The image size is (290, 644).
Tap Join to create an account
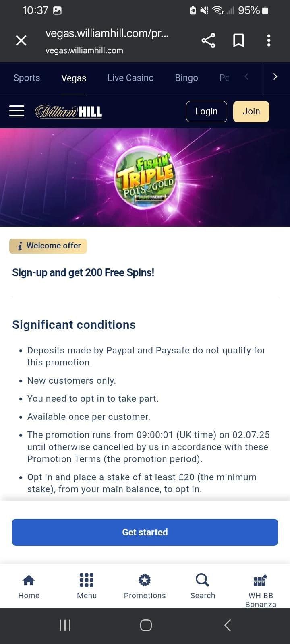251,111
